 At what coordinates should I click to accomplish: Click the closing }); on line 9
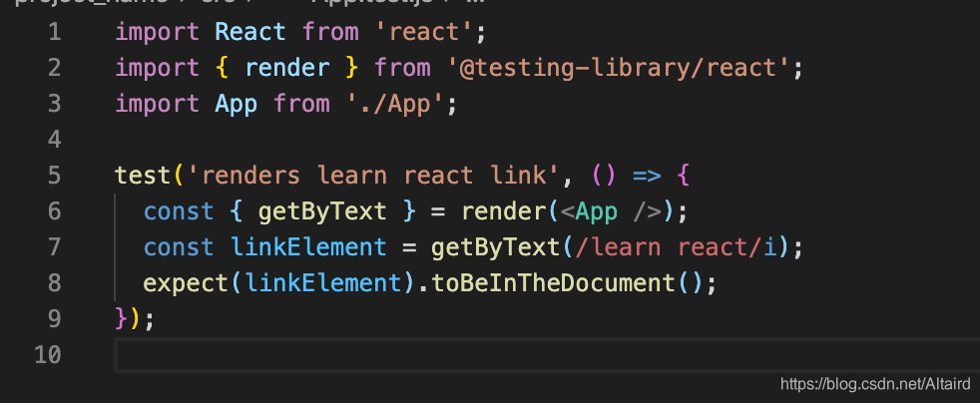(135, 319)
